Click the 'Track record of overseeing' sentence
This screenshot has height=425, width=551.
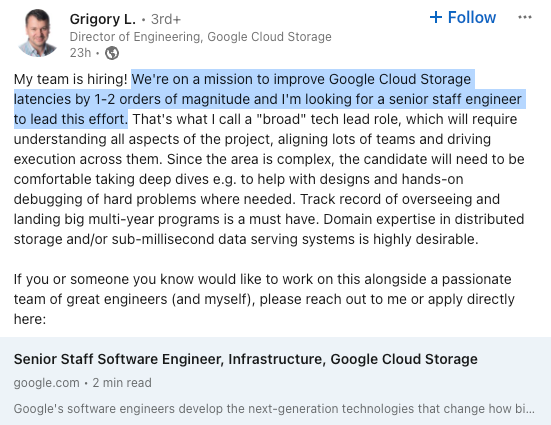(x=257, y=209)
